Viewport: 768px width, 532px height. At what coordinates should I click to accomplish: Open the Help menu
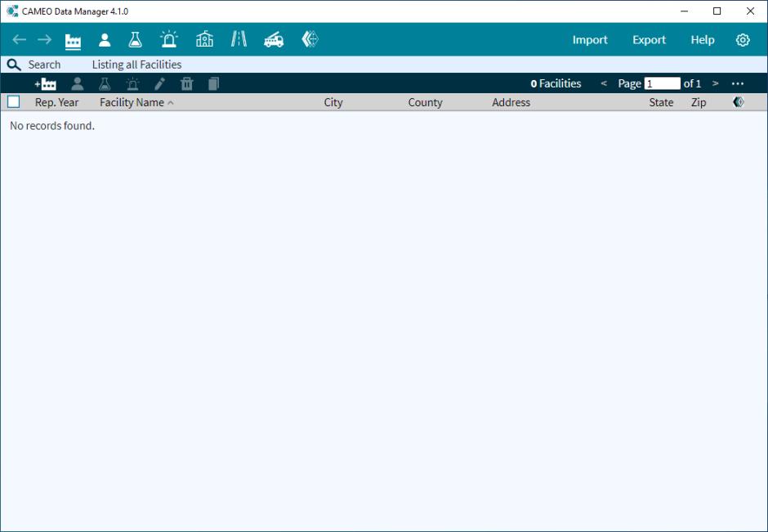click(703, 40)
